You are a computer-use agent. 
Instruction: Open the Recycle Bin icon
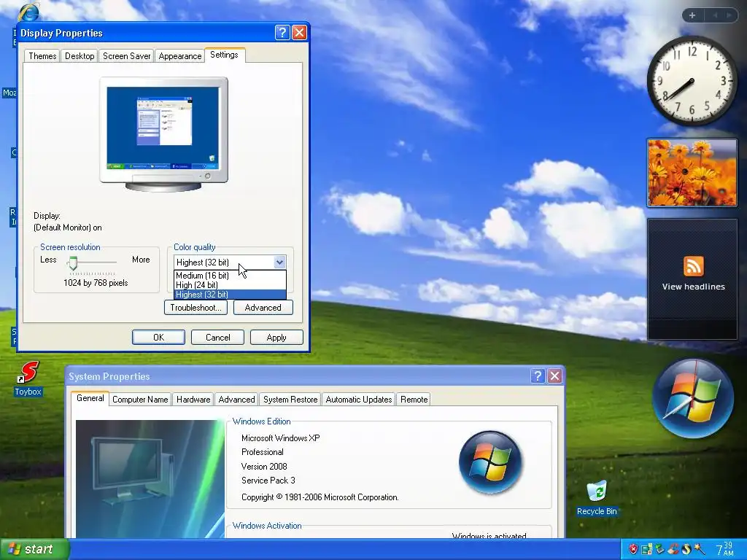[x=597, y=491]
